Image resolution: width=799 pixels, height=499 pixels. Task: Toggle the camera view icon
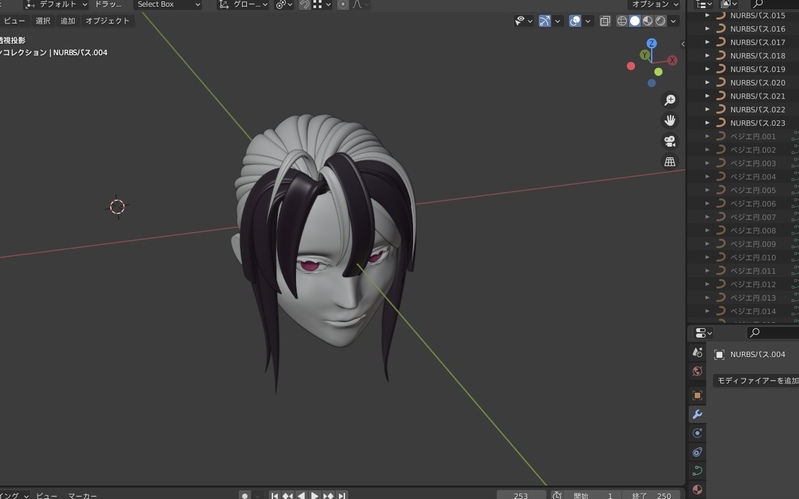tap(670, 141)
